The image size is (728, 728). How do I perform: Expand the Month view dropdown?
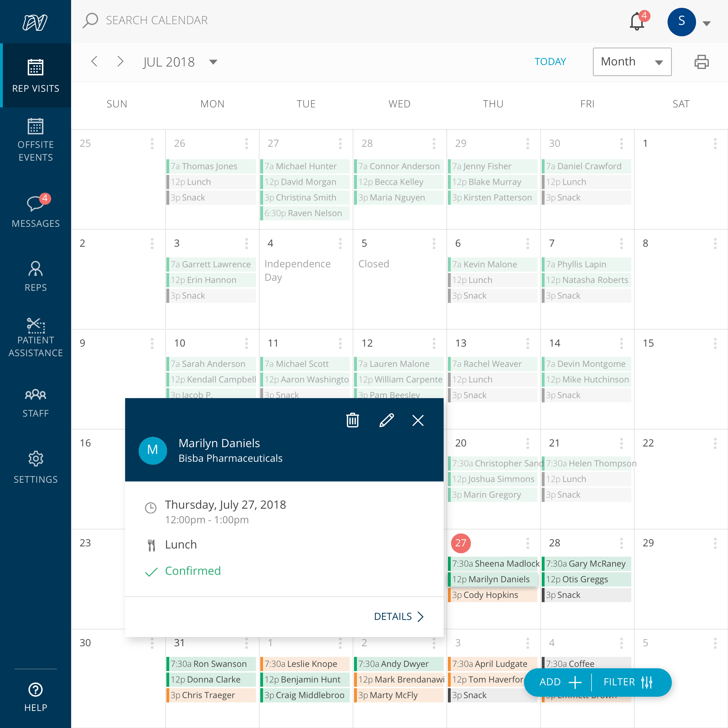(632, 62)
